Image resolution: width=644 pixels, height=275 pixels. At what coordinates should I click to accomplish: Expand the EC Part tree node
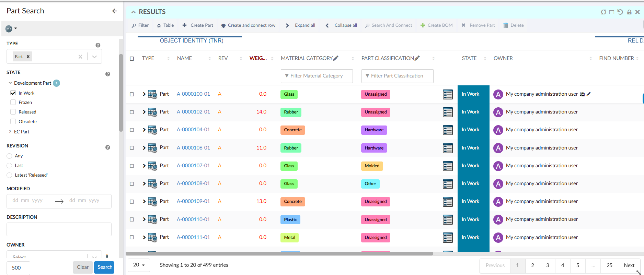coord(10,131)
